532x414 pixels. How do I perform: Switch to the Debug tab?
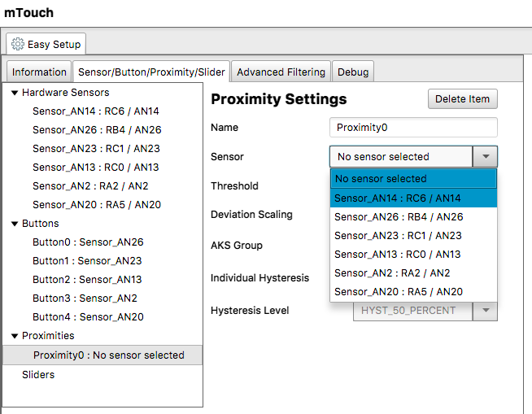coord(353,72)
